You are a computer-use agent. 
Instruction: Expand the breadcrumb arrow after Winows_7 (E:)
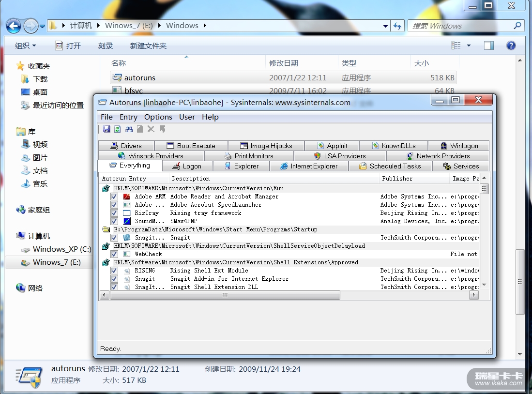click(159, 26)
